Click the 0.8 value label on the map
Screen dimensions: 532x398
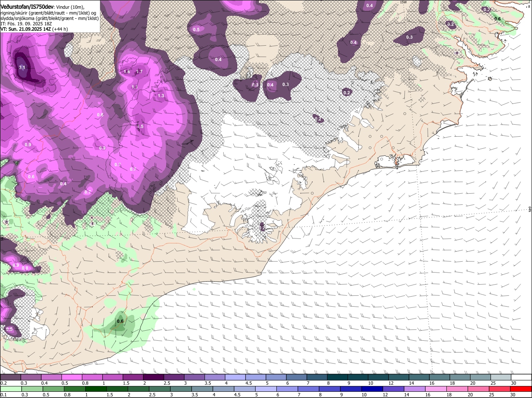25,268
